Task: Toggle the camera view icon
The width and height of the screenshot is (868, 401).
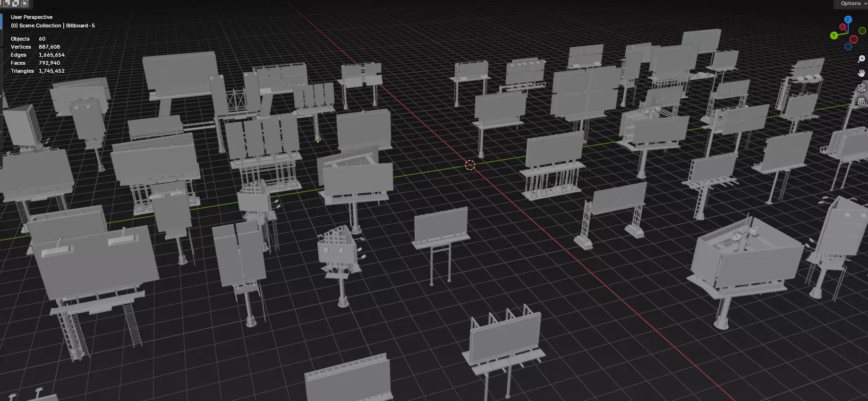Action: tap(861, 87)
